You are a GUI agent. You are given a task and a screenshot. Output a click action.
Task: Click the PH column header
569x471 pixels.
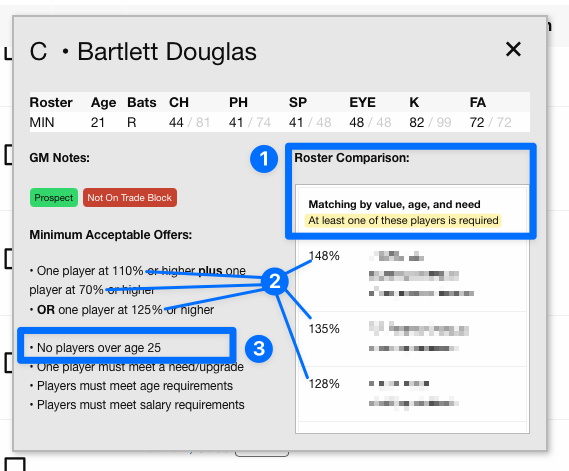point(238,103)
